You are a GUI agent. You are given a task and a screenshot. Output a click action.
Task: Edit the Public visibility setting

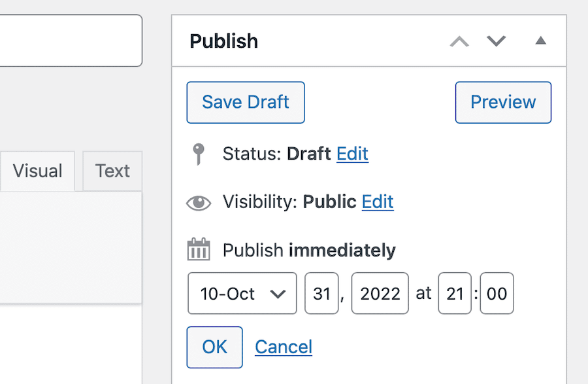(x=378, y=202)
